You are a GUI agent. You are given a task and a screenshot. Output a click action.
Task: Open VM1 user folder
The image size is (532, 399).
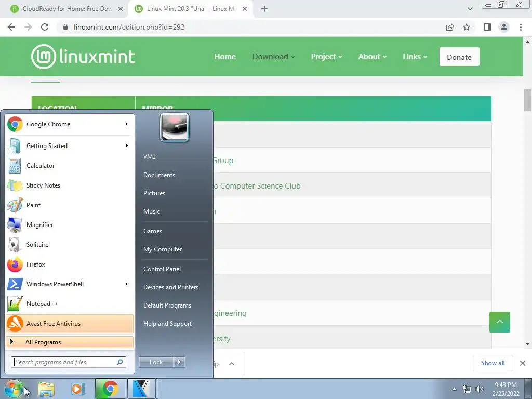(x=149, y=157)
